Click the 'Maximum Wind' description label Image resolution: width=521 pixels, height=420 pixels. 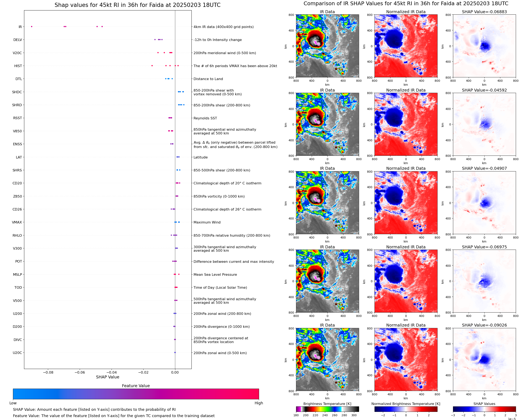(207, 222)
